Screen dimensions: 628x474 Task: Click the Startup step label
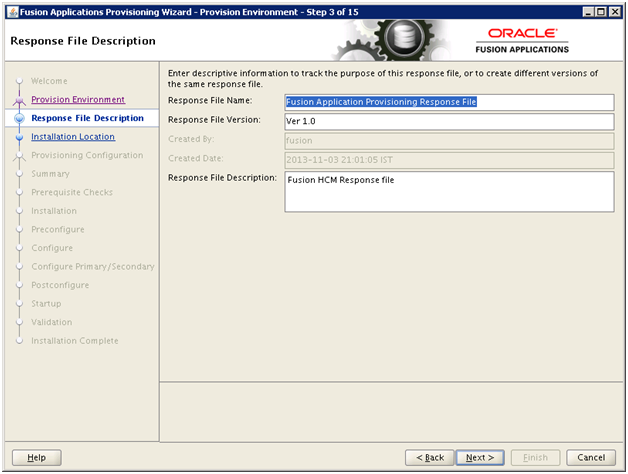point(46,304)
